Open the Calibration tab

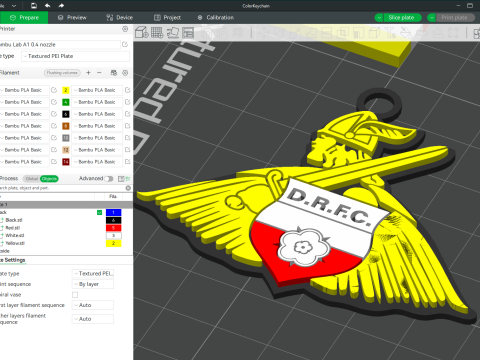(x=216, y=18)
